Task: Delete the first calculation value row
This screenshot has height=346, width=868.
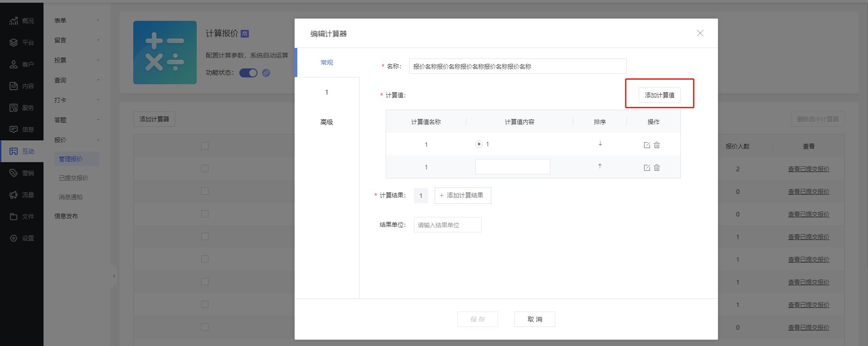Action: click(x=657, y=145)
